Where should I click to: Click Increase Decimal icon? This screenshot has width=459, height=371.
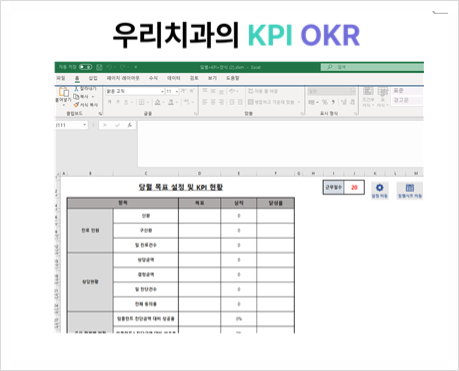click(x=344, y=102)
